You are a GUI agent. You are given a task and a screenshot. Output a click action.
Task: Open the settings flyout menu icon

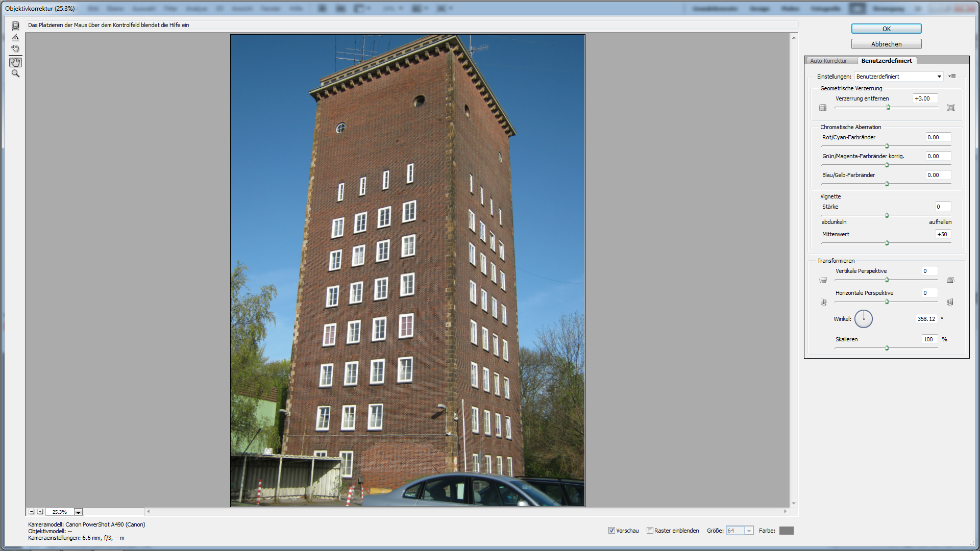(952, 77)
